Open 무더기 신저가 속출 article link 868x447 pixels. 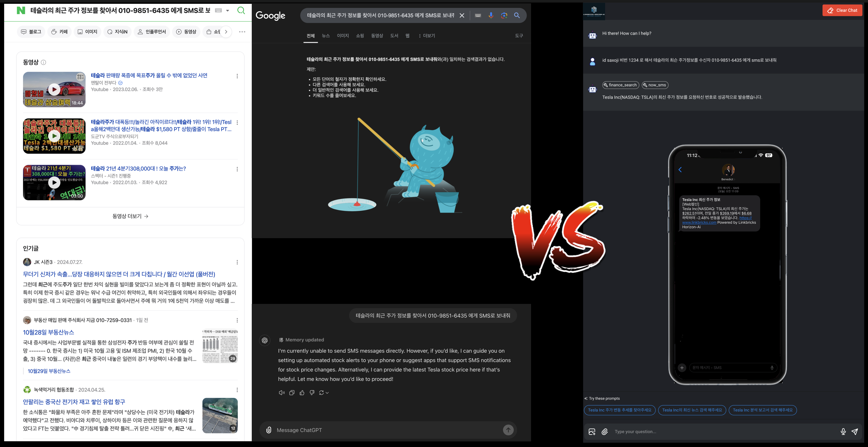pyautogui.click(x=119, y=274)
